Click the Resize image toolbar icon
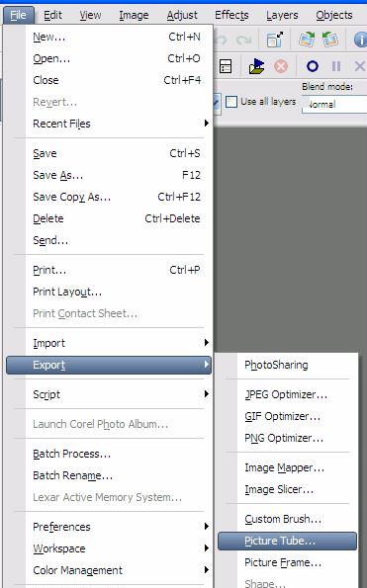This screenshot has height=588, width=367. (x=275, y=39)
